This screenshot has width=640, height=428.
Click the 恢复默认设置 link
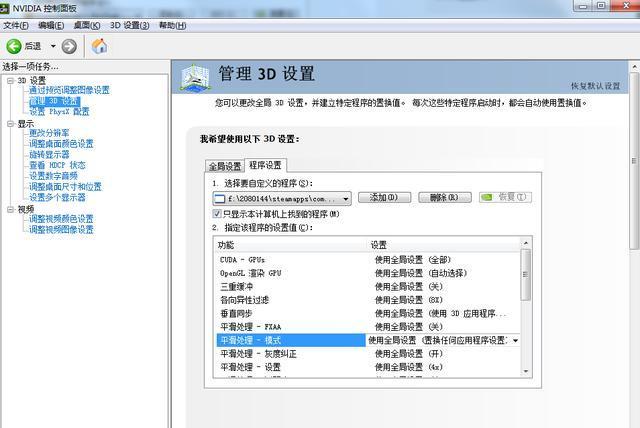tap(595, 86)
